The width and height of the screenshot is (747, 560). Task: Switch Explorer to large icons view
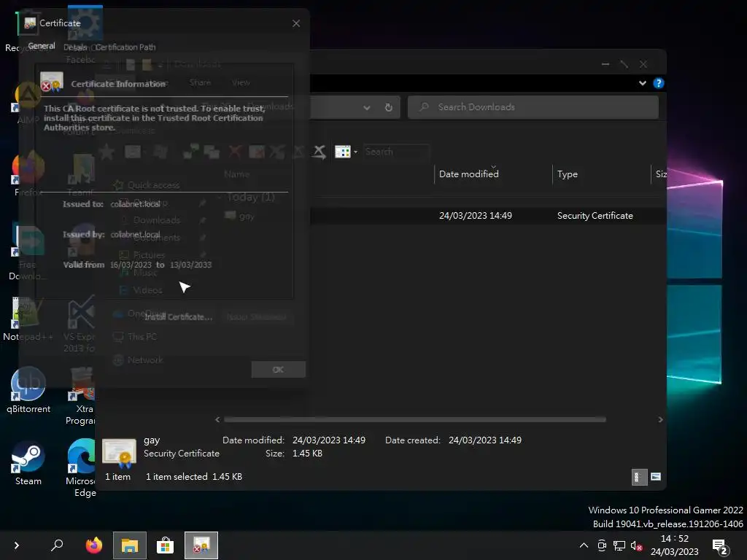click(656, 477)
